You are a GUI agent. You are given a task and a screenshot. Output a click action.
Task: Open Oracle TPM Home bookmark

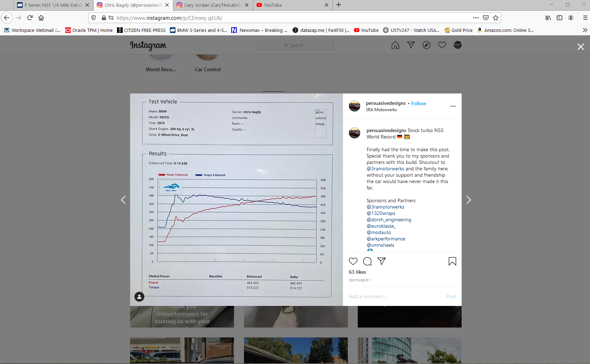pos(89,30)
